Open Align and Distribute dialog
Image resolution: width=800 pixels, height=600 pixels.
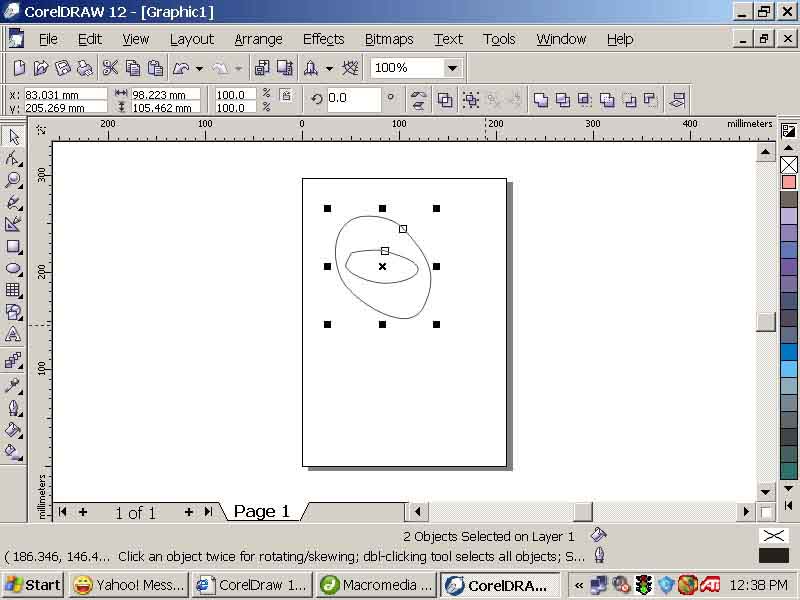point(677,99)
